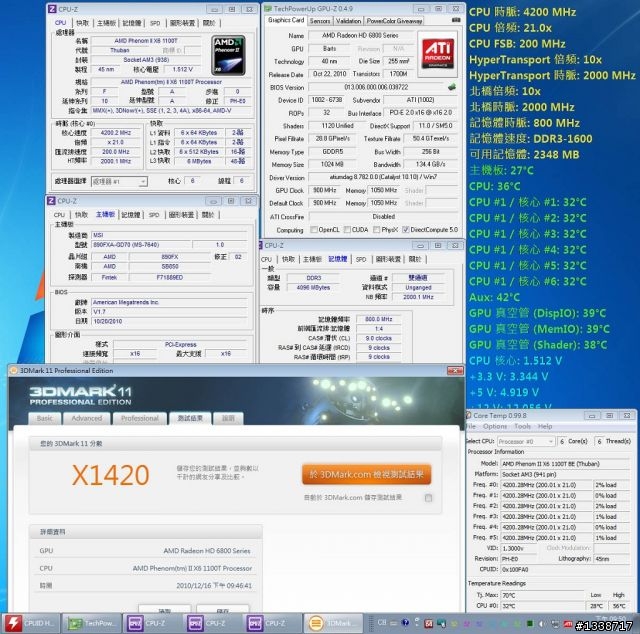Click the green BIOS save chip icon
The height and width of the screenshot is (634, 640).
(451, 87)
